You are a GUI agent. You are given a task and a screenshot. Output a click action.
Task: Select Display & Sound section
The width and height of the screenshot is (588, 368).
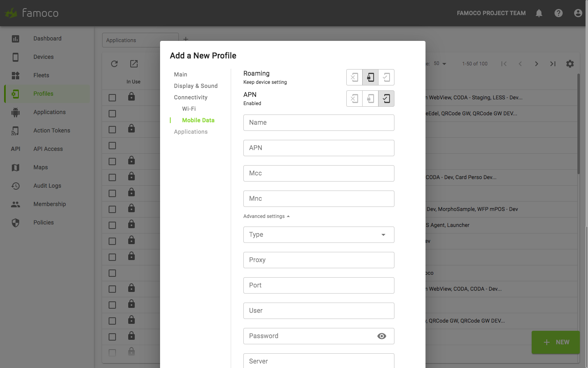click(196, 86)
